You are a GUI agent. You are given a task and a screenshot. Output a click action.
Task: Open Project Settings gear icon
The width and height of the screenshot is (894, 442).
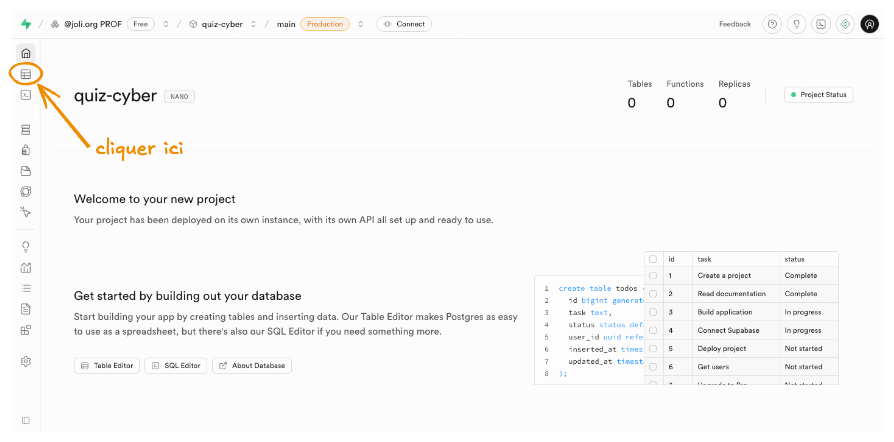click(x=26, y=361)
